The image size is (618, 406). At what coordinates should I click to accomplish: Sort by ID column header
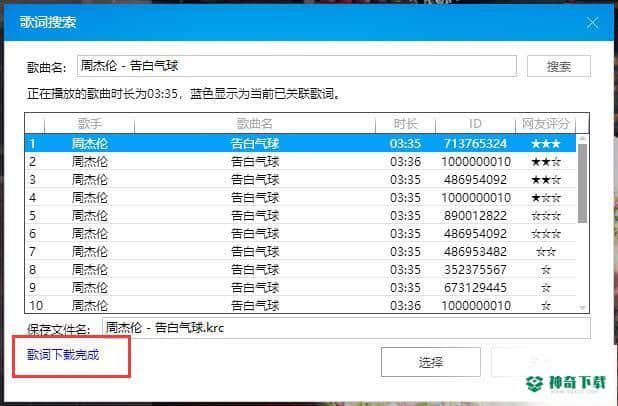coord(475,124)
